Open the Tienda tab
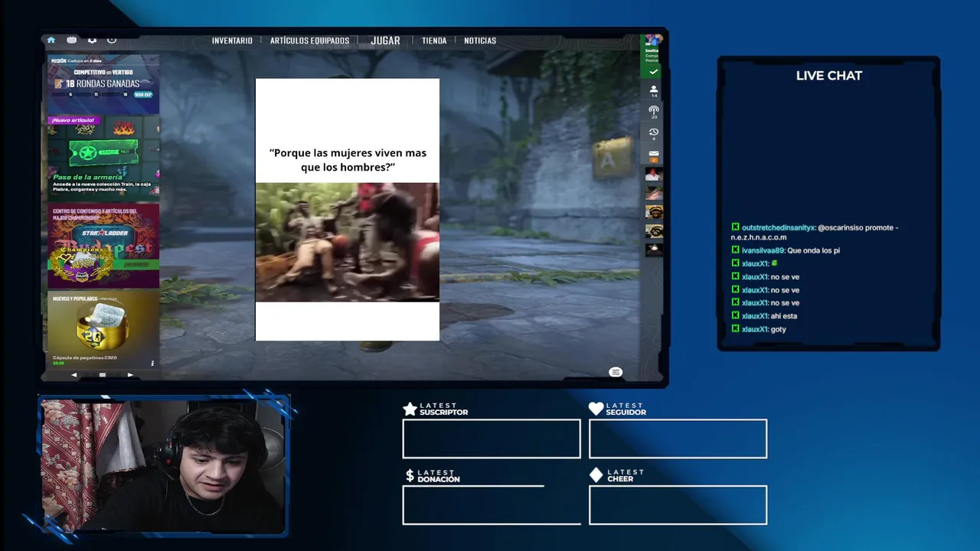This screenshot has width=980, height=551. (434, 41)
